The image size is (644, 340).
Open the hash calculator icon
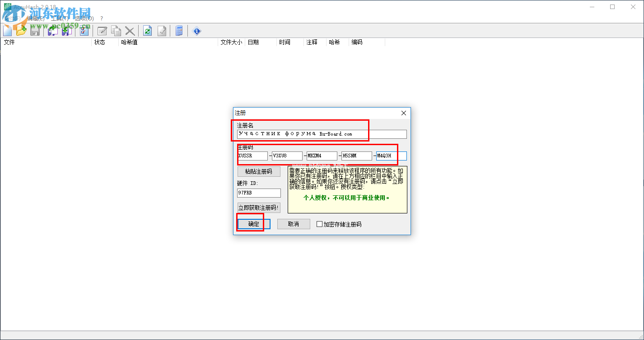(x=179, y=31)
